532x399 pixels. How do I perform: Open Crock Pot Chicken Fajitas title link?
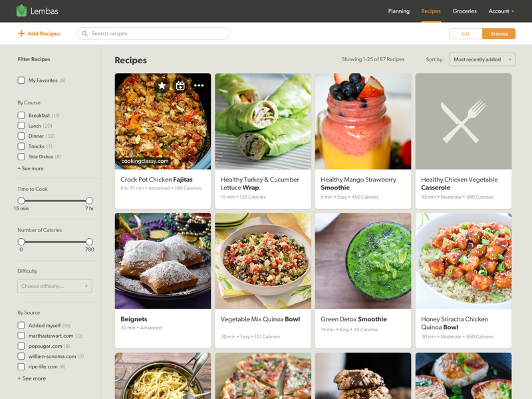156,180
